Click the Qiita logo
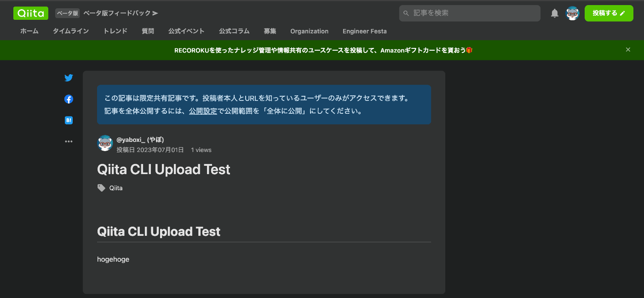This screenshot has height=298, width=644. (x=31, y=13)
